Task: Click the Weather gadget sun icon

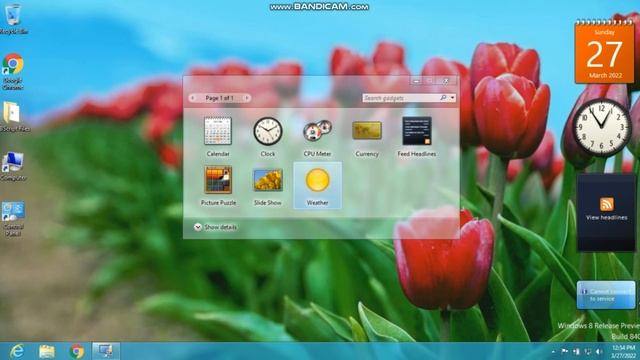Action: pyautogui.click(x=318, y=180)
